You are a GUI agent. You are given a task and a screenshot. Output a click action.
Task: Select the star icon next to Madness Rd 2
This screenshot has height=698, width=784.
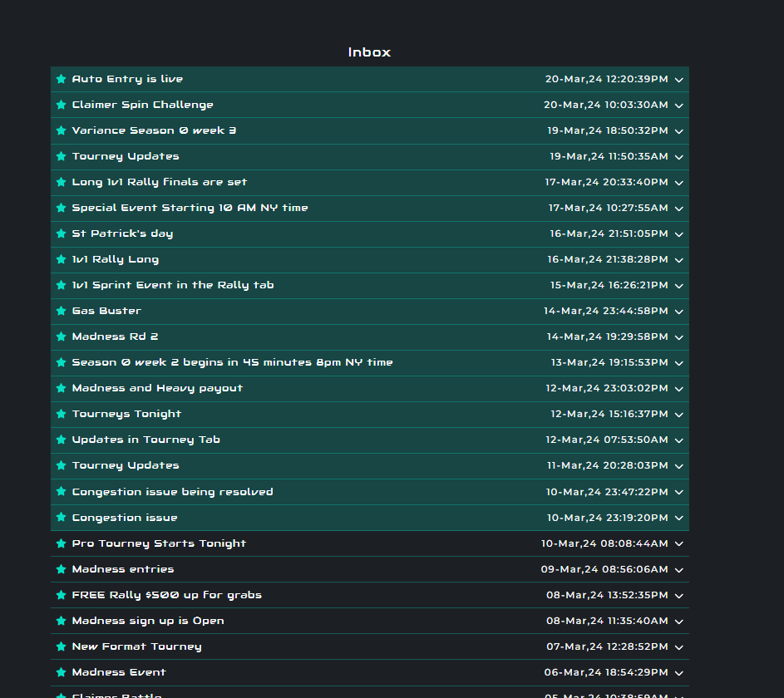61,337
